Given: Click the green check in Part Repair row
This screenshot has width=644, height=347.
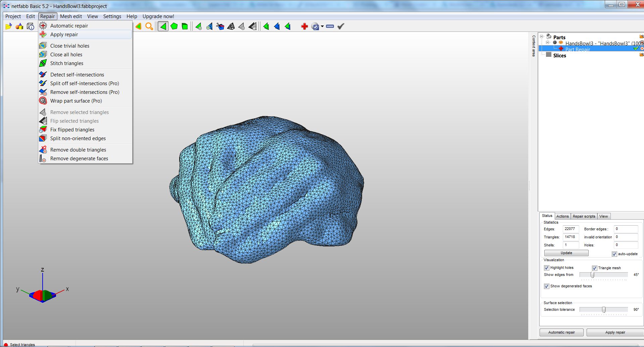Looking at the screenshot, I should point(636,49).
